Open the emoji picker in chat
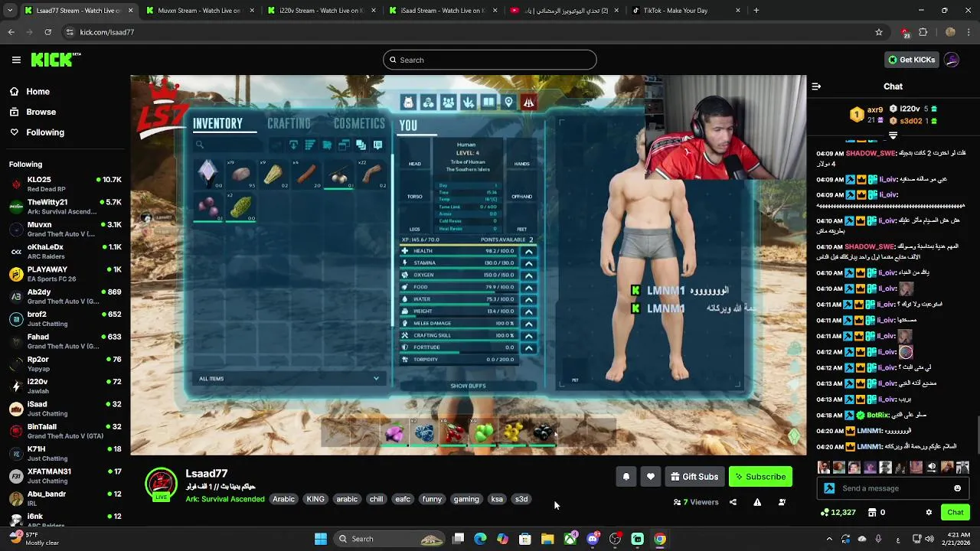The height and width of the screenshot is (551, 980). [x=958, y=488]
